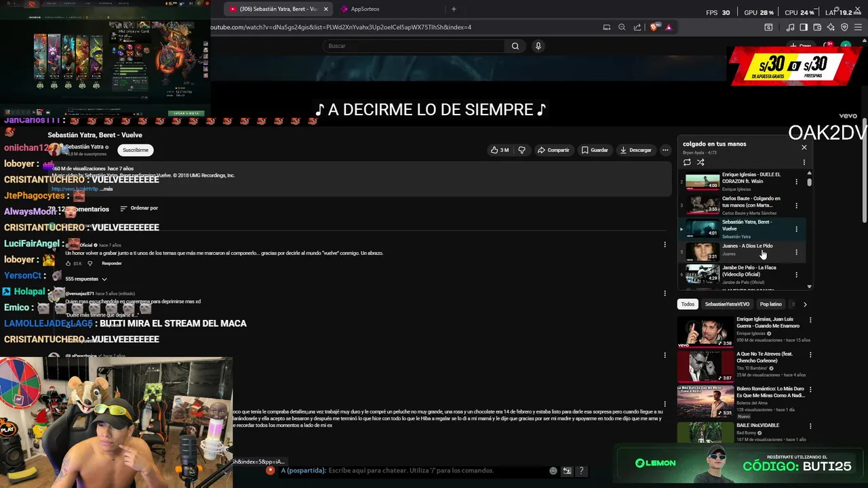Open recommended video A Que No Te Atreves
868x488 pixels.
tap(741, 367)
